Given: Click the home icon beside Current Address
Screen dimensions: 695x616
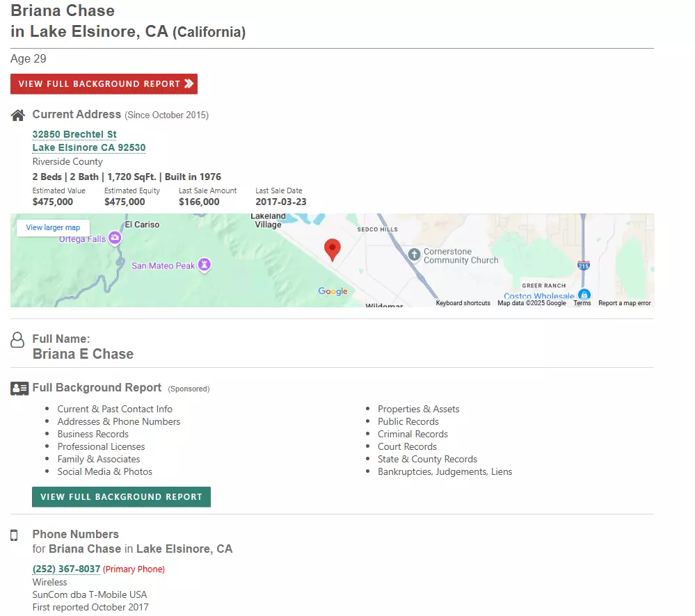Looking at the screenshot, I should [17, 115].
